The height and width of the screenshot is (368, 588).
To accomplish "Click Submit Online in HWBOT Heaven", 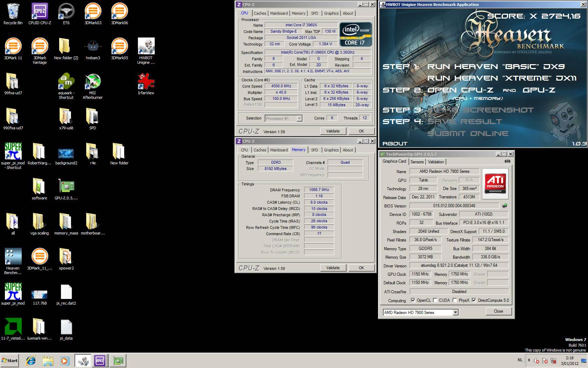I will [x=468, y=134].
